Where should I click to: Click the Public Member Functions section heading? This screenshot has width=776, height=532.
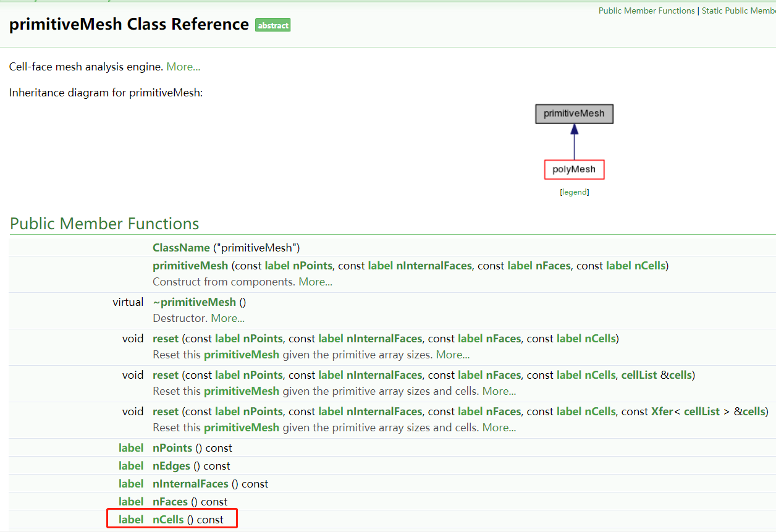tap(104, 224)
